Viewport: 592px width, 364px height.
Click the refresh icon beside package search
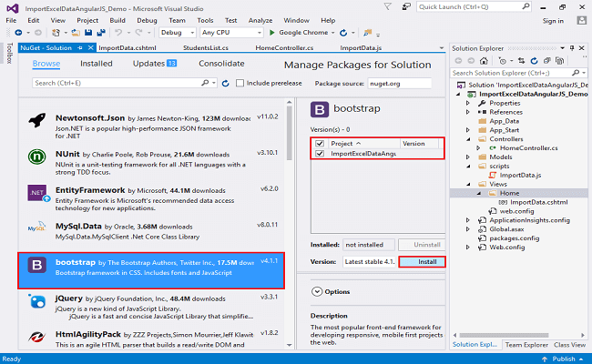(225, 84)
